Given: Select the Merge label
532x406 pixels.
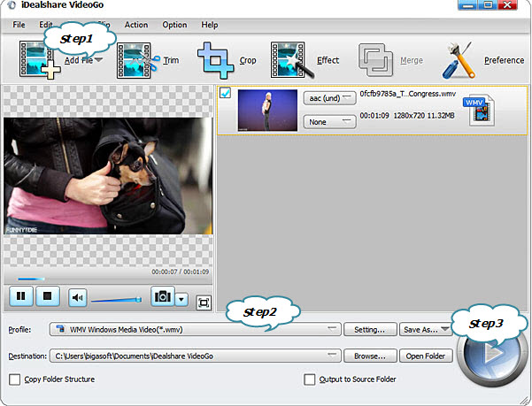Looking at the screenshot, I should coord(412,60).
